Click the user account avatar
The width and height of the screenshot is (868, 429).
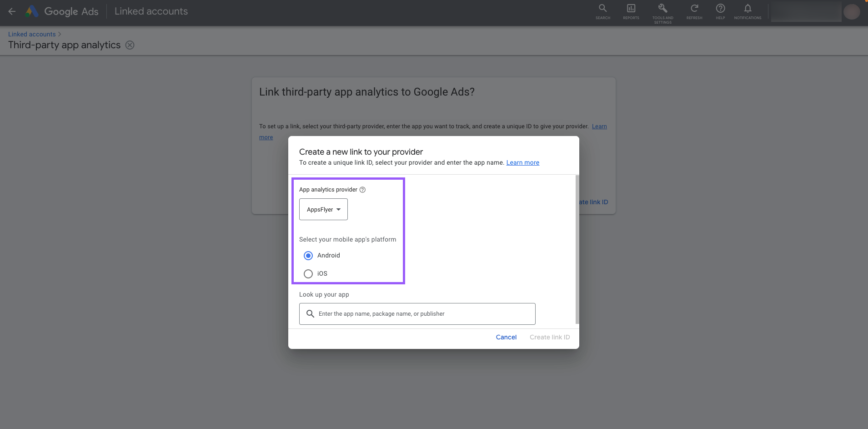[x=852, y=11]
